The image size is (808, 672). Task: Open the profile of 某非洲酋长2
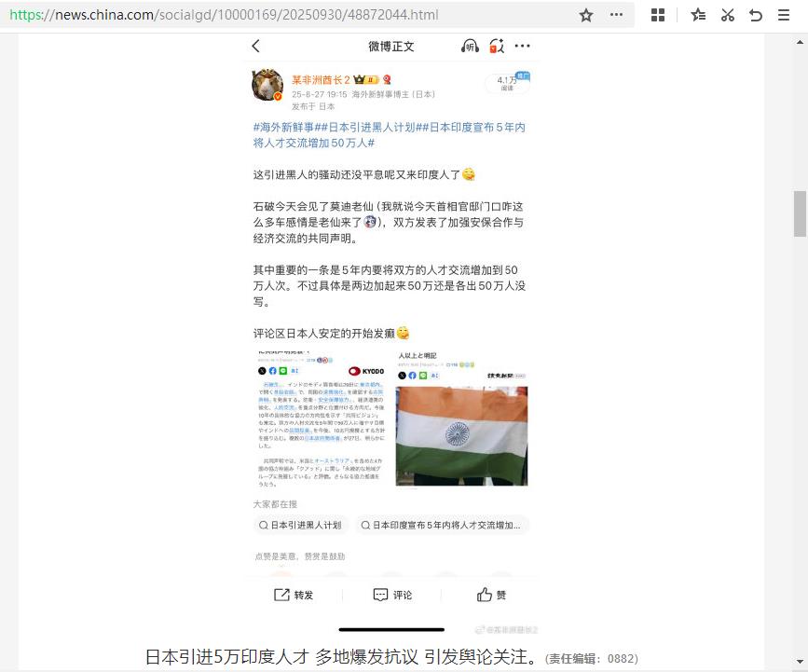click(321, 80)
